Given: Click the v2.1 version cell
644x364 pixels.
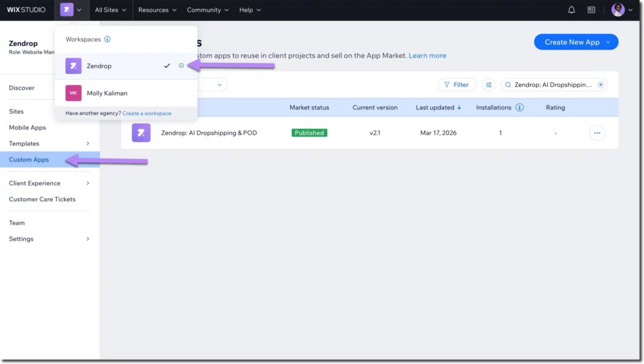Looking at the screenshot, I should point(375,133).
